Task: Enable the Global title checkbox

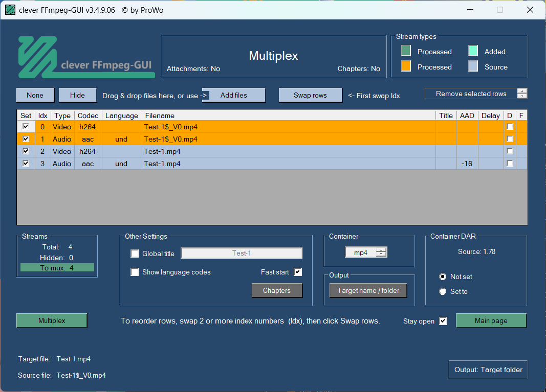Action: click(x=135, y=253)
